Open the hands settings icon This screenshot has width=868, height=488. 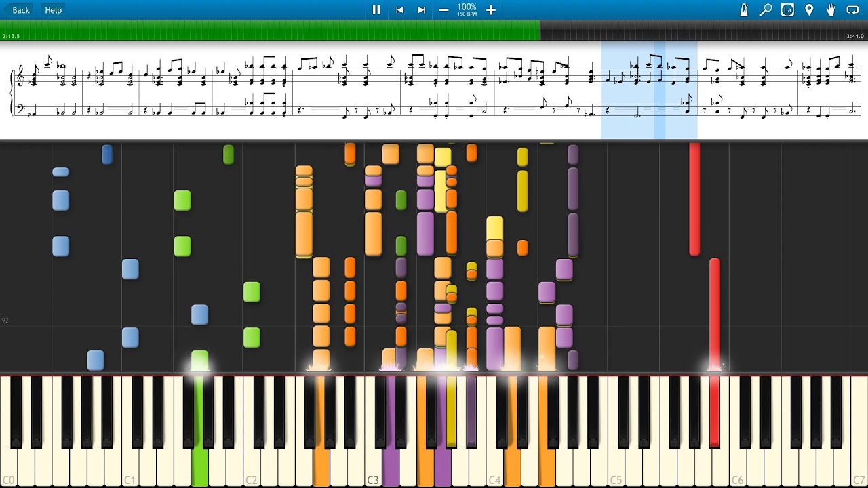click(x=831, y=10)
